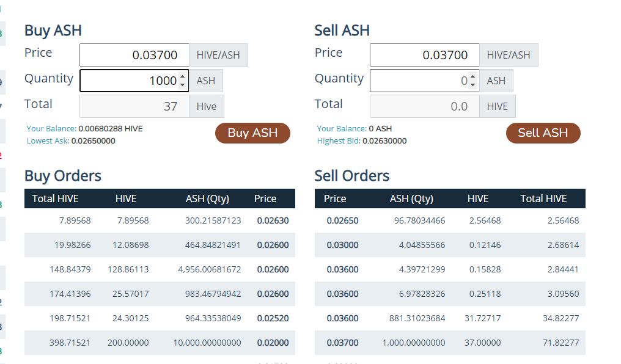This screenshot has width=621, height=364.
Task: Select sell order with 881.31023684 ASH
Action: [x=450, y=319]
